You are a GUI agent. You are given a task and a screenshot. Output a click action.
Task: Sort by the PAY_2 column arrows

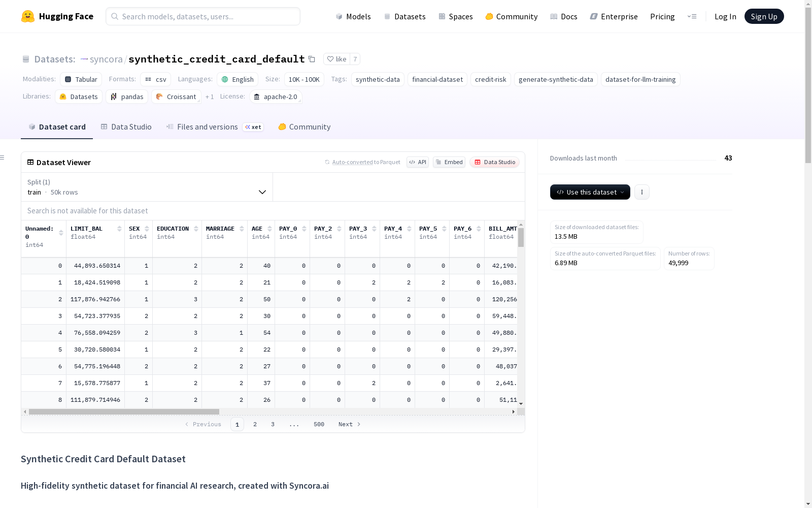339,229
